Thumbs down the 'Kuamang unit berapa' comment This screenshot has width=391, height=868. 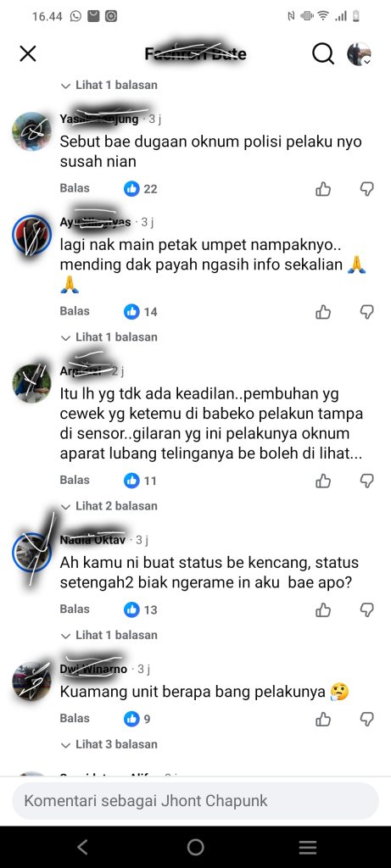click(x=367, y=719)
